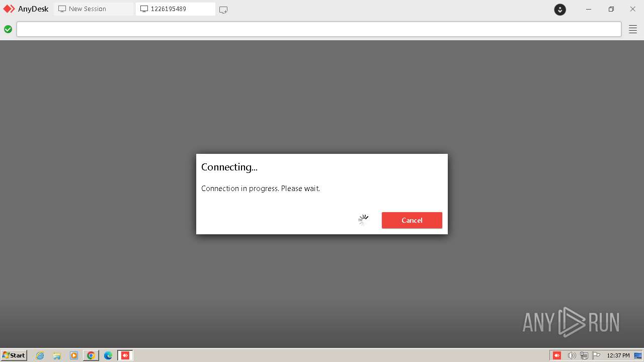Click AnyDesk icon in system tray
The image size is (644, 362).
tap(557, 355)
